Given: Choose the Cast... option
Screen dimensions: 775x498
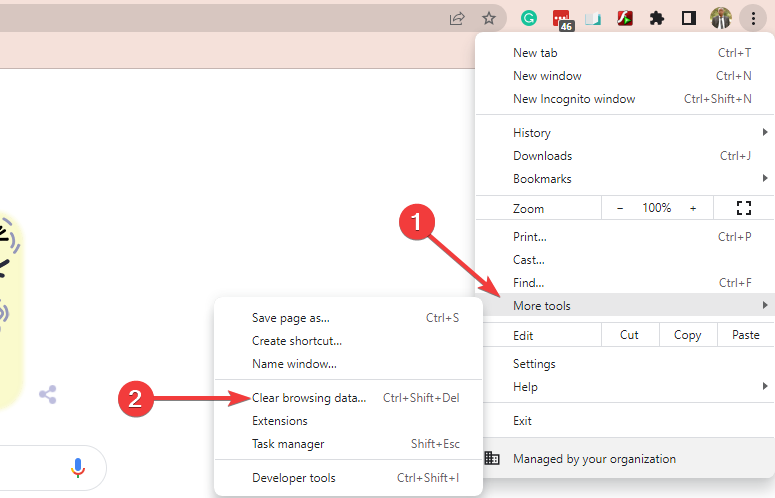Looking at the screenshot, I should 625,260.
